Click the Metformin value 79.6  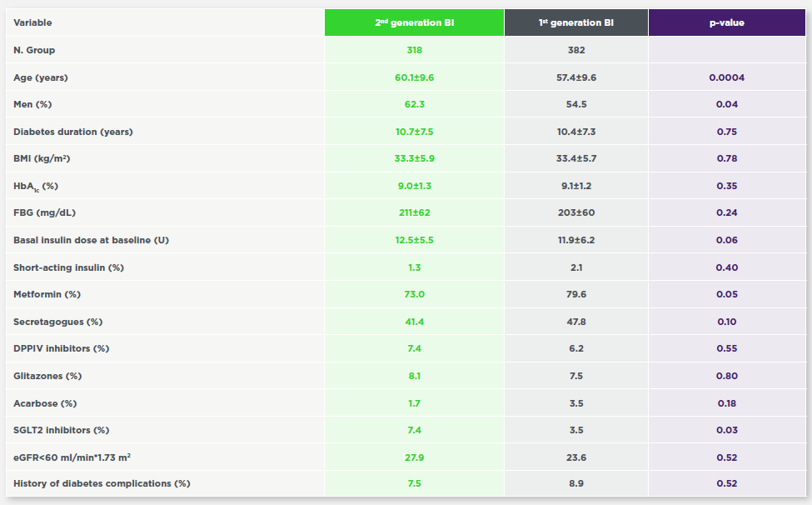(575, 294)
